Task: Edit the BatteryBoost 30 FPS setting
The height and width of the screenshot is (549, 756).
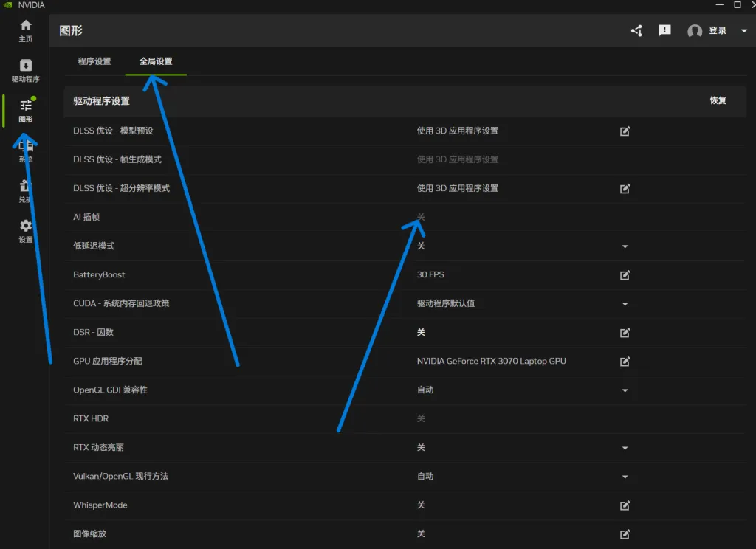Action: tap(625, 274)
